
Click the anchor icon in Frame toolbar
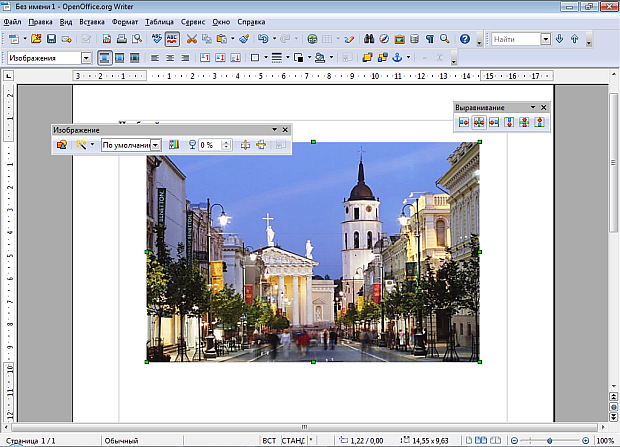[398, 58]
